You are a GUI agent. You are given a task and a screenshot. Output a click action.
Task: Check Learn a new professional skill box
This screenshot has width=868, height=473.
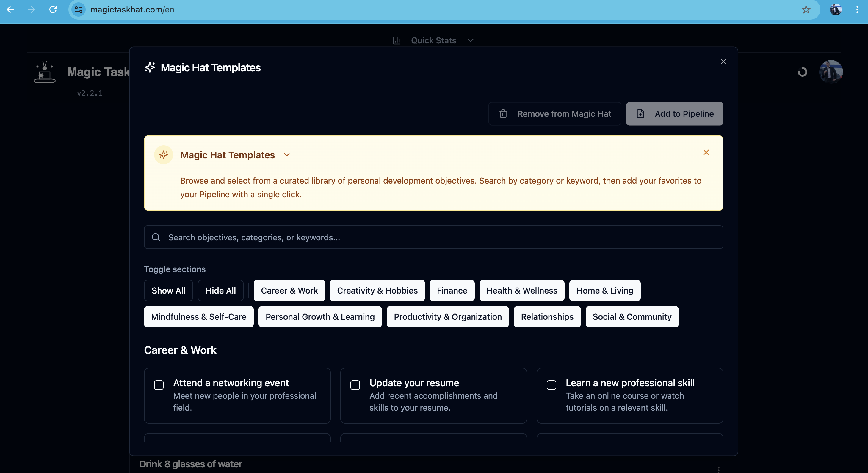551,385
